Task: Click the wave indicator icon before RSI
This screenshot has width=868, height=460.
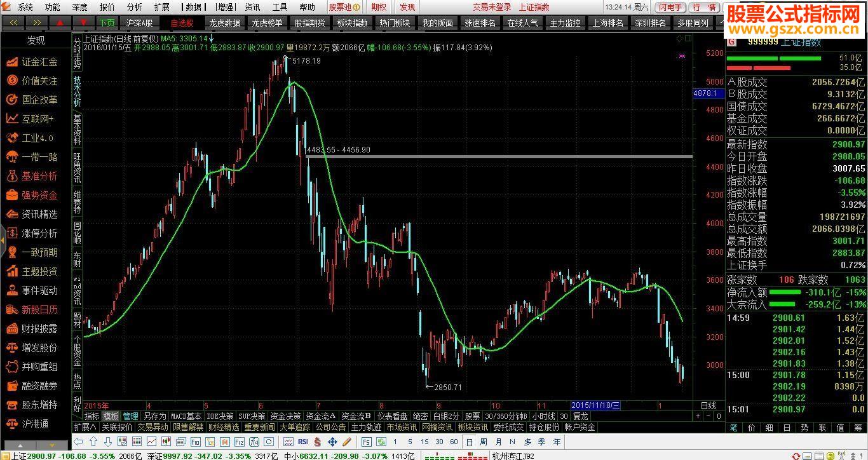Action: 288,442
